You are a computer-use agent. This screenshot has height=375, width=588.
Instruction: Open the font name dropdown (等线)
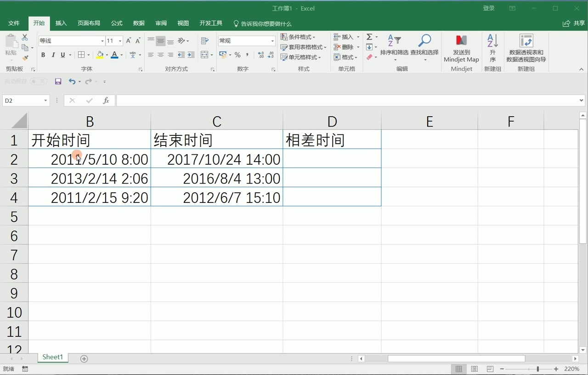pos(102,41)
